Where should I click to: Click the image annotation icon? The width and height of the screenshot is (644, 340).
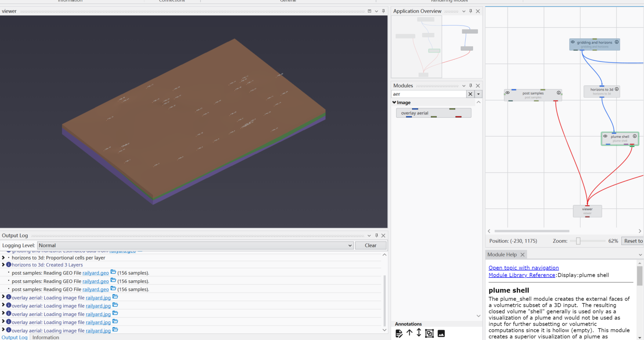coord(441,333)
